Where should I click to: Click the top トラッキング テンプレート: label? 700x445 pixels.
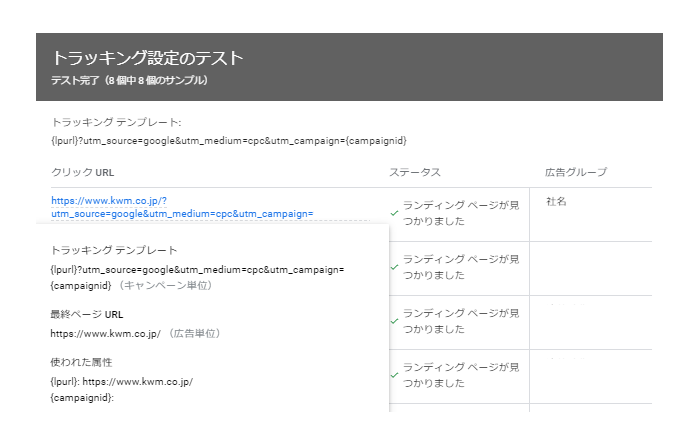pyautogui.click(x=116, y=122)
